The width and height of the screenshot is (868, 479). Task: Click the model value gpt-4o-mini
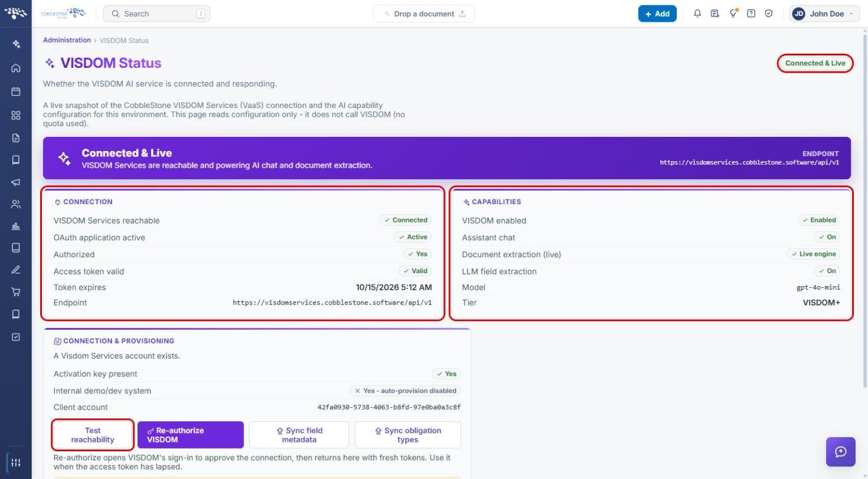click(818, 287)
